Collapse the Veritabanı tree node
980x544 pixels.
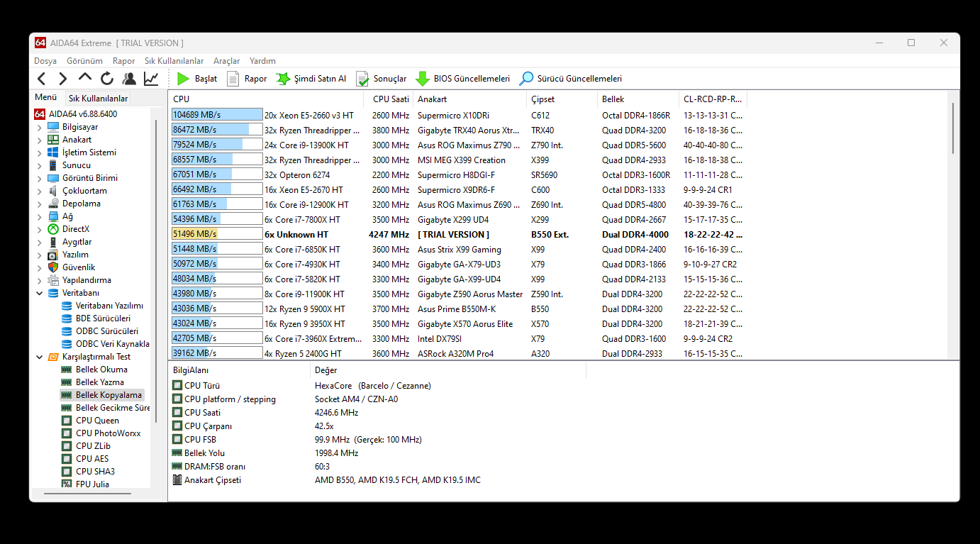tap(40, 293)
